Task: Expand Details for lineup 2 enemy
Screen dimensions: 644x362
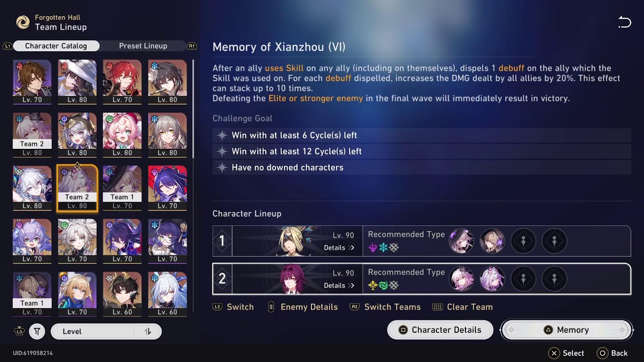Action: click(x=339, y=286)
